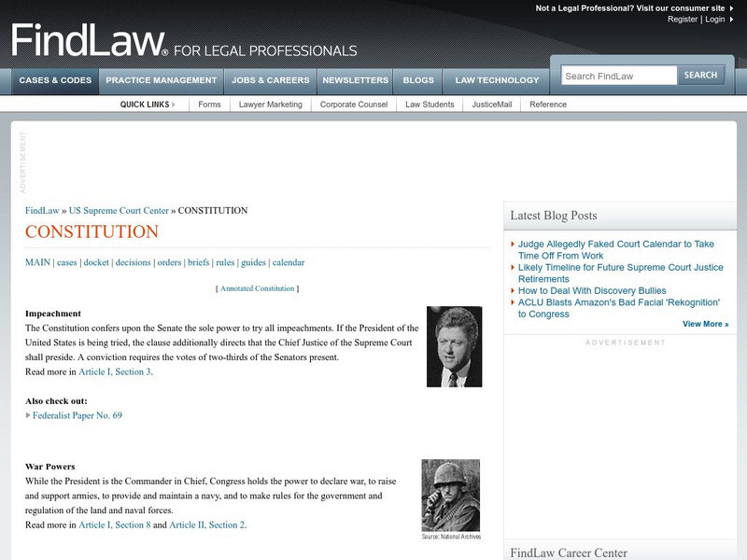Open the JusticeMail quick link
This screenshot has width=747, height=560.
[492, 105]
